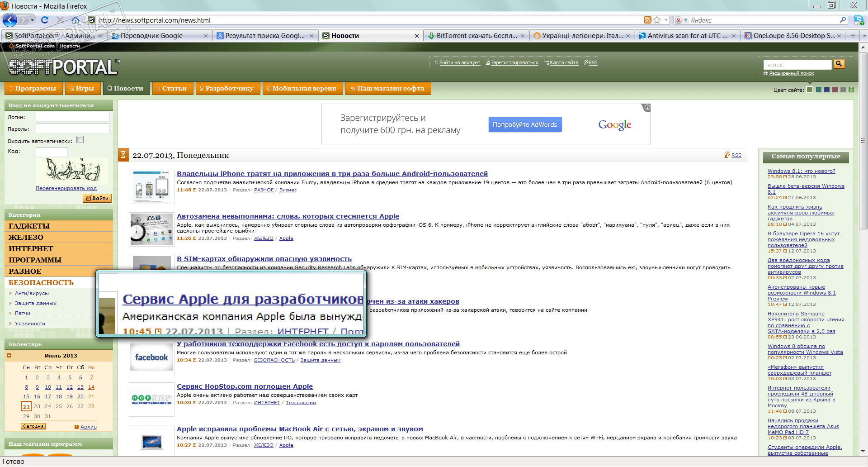Image resolution: width=868 pixels, height=467 pixels.
Task: Select the green site color swatch
Action: click(x=810, y=90)
